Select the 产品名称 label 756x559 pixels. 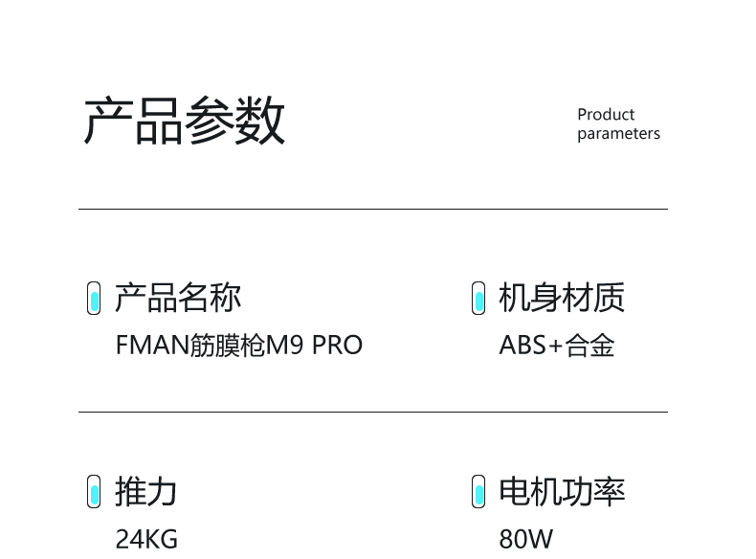[x=178, y=298]
